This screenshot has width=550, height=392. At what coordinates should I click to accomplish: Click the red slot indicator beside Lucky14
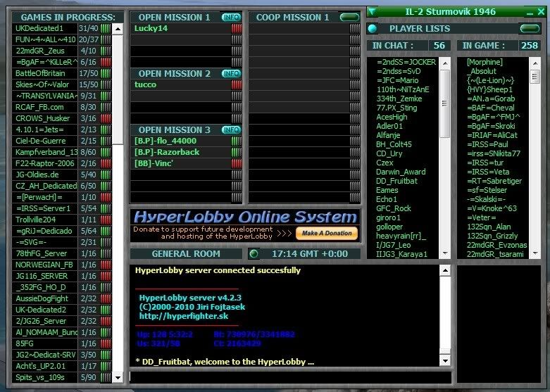pyautogui.click(x=237, y=28)
